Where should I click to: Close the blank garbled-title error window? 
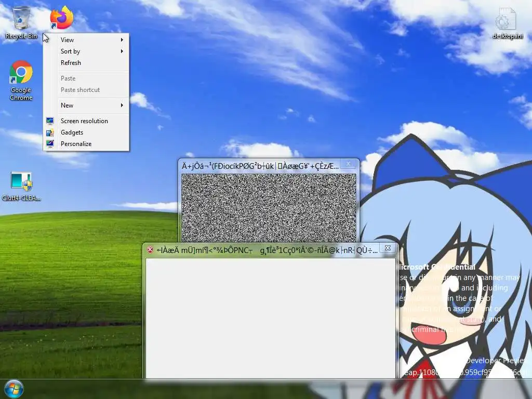(388, 248)
